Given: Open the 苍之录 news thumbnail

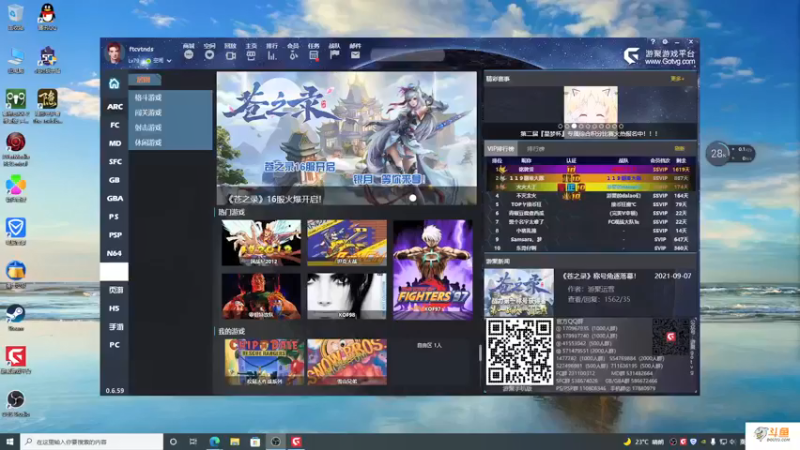Looking at the screenshot, I should [519, 292].
